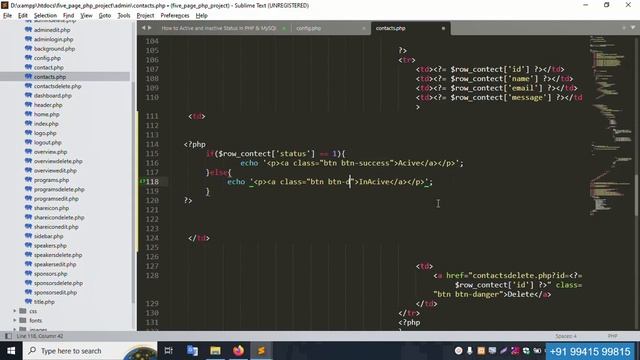Open shareiconedit.php in the sidebar
The height and width of the screenshot is (360, 640).
(x=56, y=227)
